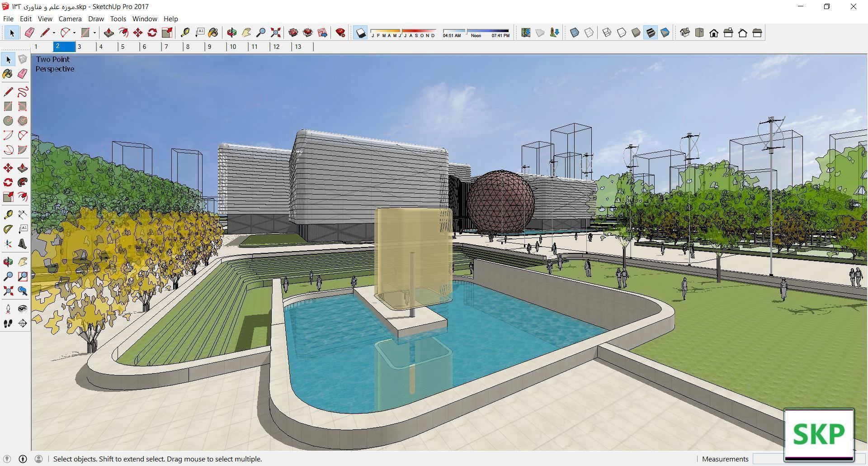Switch to Wireframe display mode

(606, 32)
